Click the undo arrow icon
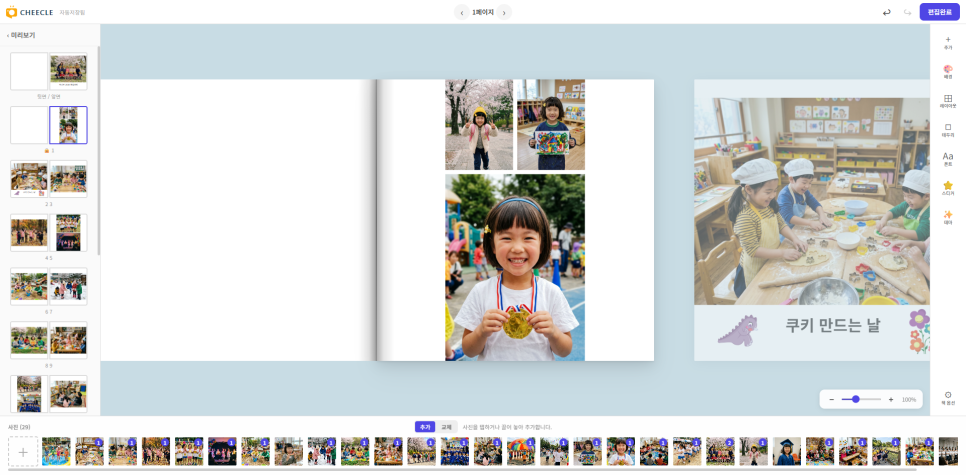966x475 pixels. 887,12
